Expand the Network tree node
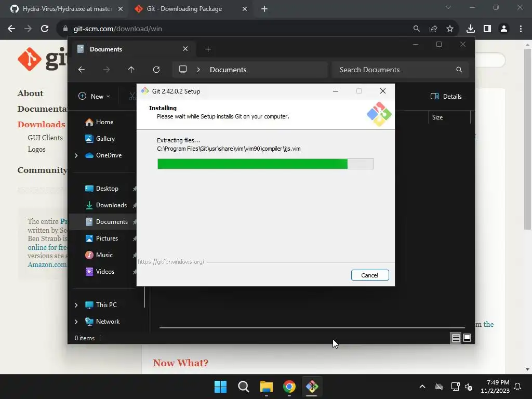The width and height of the screenshot is (532, 399). (x=76, y=322)
